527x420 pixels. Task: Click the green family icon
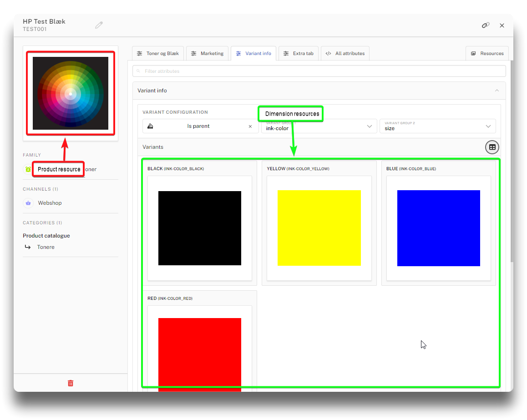(x=28, y=169)
